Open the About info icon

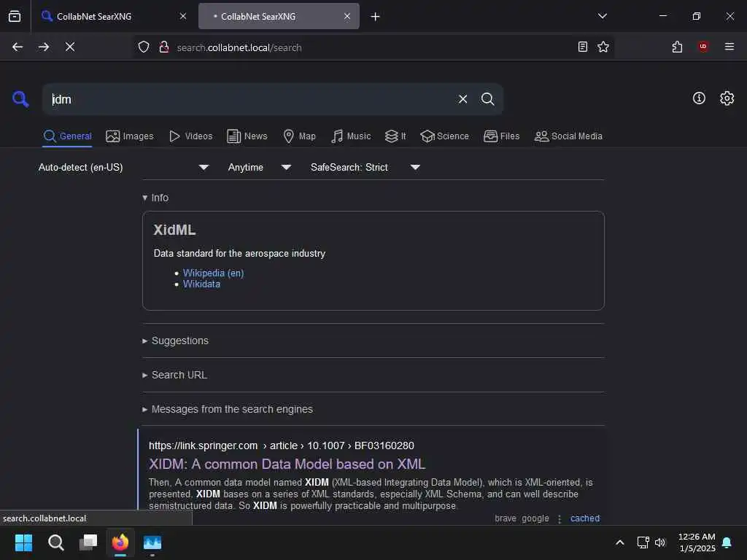point(699,98)
